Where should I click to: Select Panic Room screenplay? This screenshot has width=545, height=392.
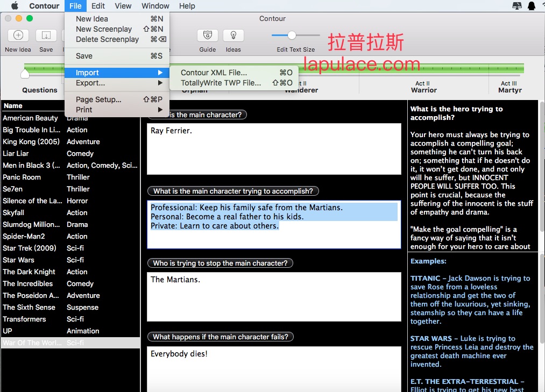click(70, 177)
